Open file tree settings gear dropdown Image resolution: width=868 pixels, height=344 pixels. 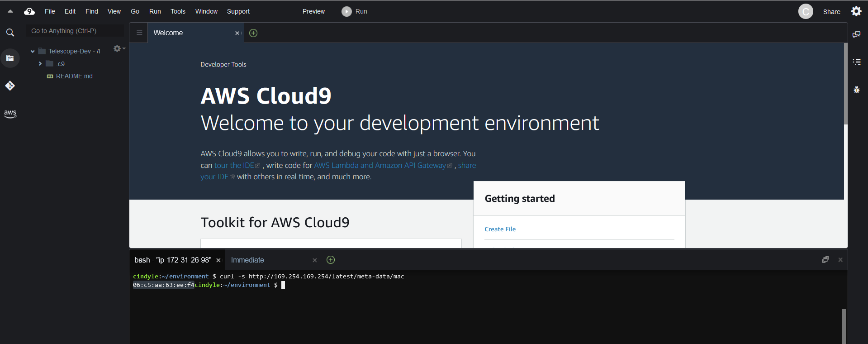tap(119, 48)
